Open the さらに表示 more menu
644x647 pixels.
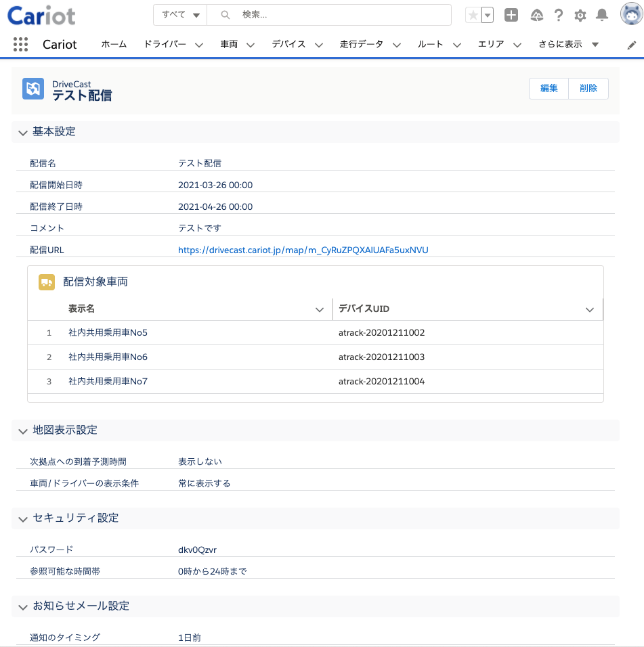coord(568,44)
